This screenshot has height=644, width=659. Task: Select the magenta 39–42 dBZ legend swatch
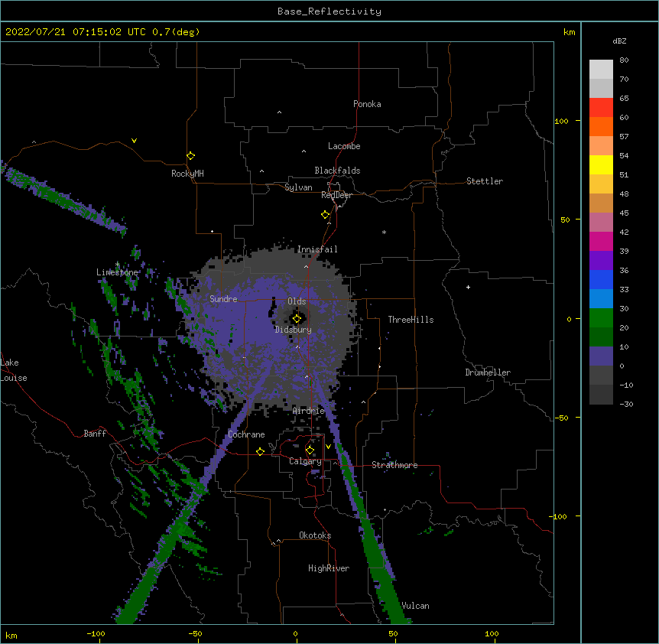601,241
